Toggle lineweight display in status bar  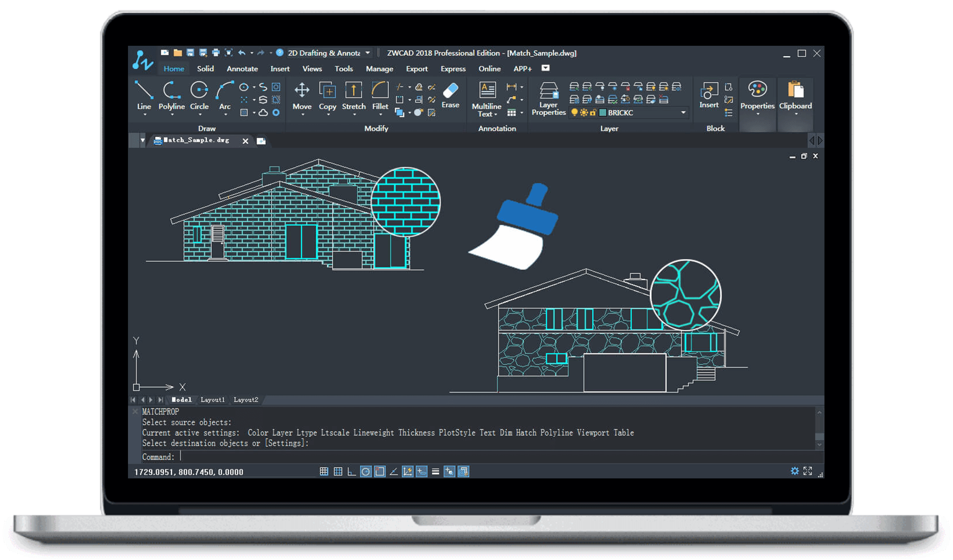coord(435,472)
